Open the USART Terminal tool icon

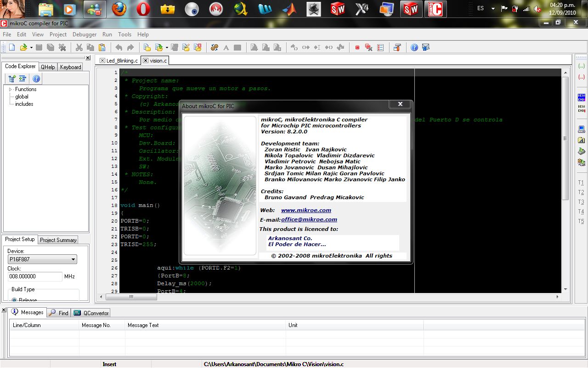398,47
